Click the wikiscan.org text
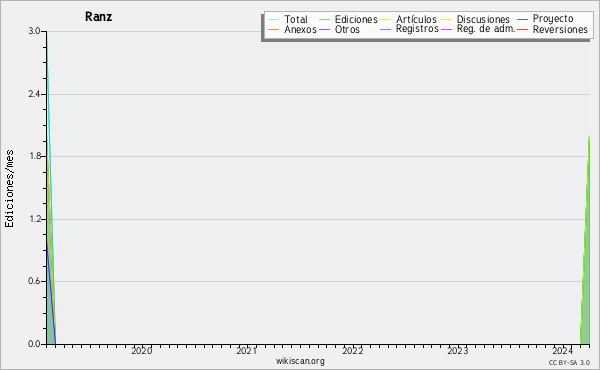 tap(300, 361)
